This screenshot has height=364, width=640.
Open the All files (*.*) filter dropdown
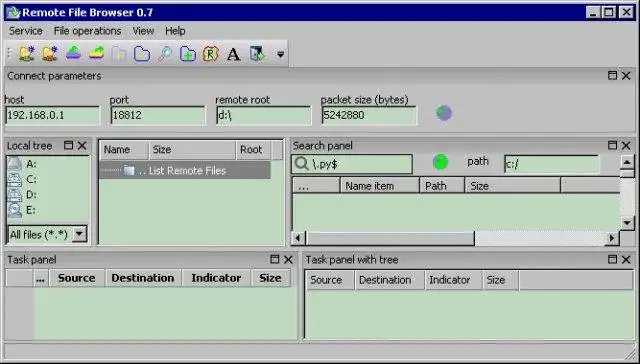click(79, 234)
